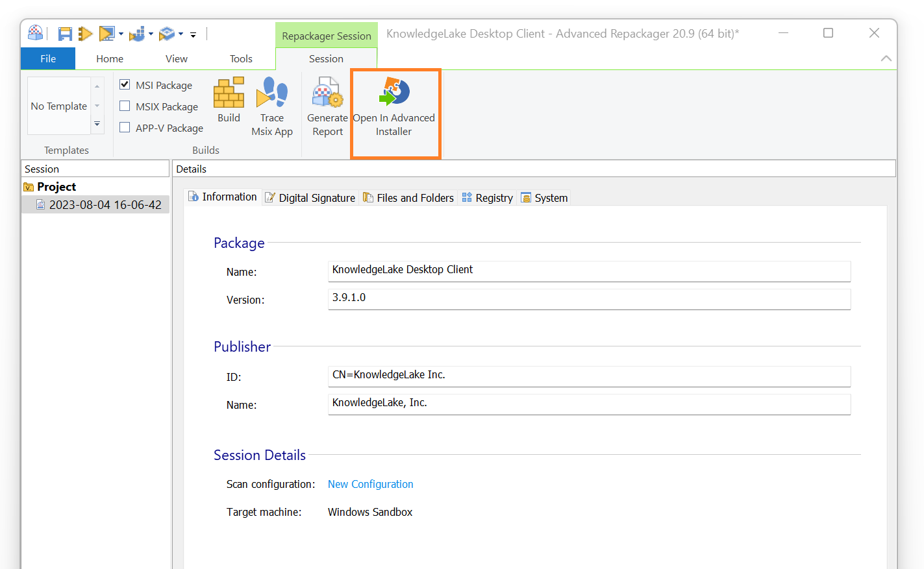The height and width of the screenshot is (569, 924).
Task: Click the Repackager Session context tab
Action: coord(327,36)
